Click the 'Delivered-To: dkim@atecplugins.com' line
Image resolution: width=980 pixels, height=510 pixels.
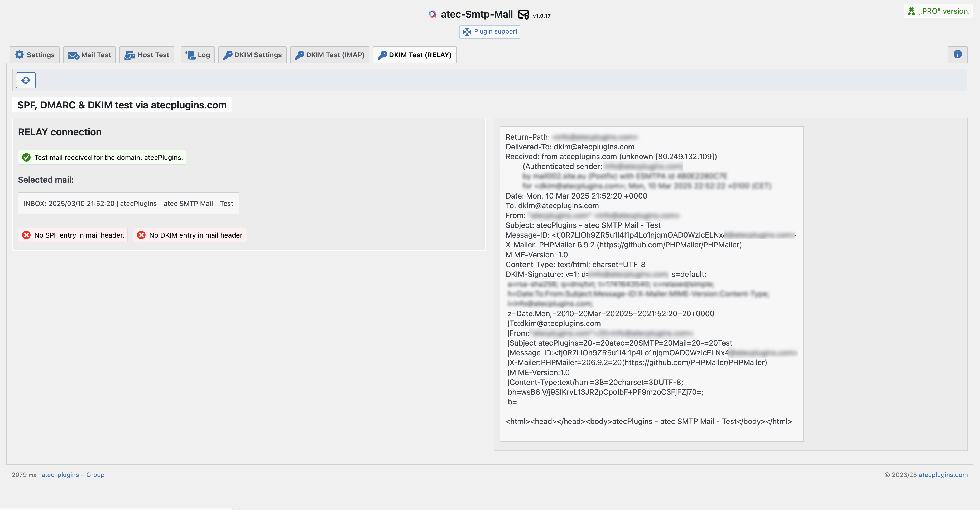570,147
